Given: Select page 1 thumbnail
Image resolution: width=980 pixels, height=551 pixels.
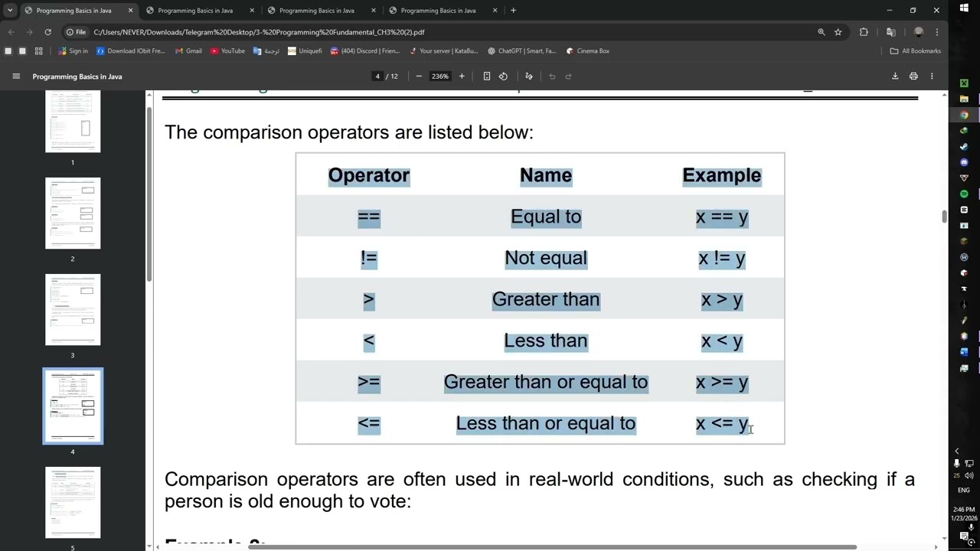Looking at the screenshot, I should click(73, 121).
